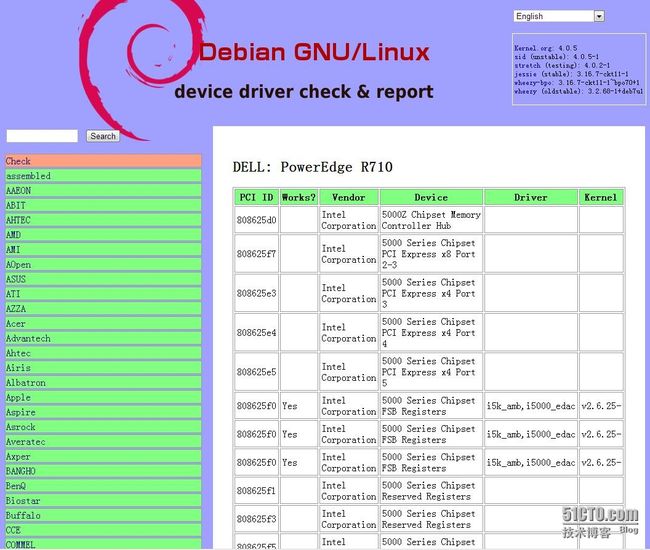
Task: Click the sid (unstable) version line
Action: tap(556, 57)
